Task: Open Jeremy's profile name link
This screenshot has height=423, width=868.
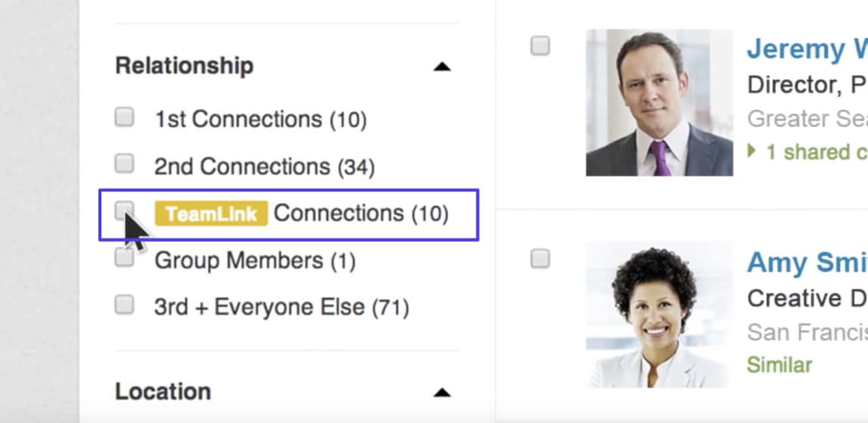Action: pyautogui.click(x=806, y=49)
